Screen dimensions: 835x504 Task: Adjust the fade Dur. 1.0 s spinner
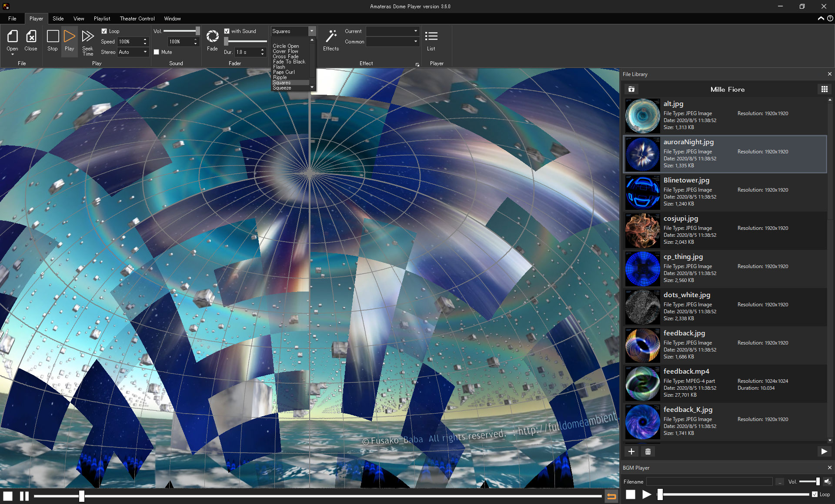(x=250, y=52)
